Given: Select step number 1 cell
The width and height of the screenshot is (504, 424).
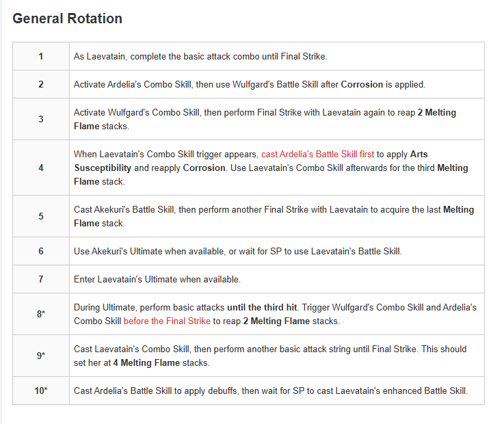Looking at the screenshot, I should tap(41, 56).
